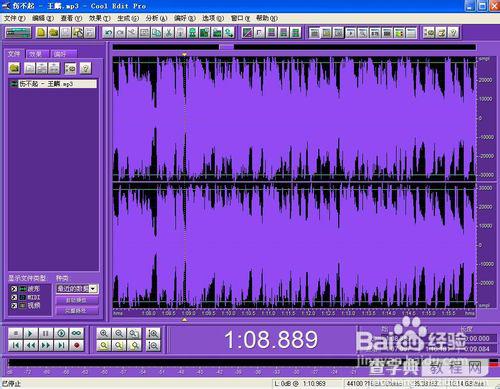The image size is (500, 389).
Task: Open the 窗口(W) menu
Action: click(x=240, y=18)
